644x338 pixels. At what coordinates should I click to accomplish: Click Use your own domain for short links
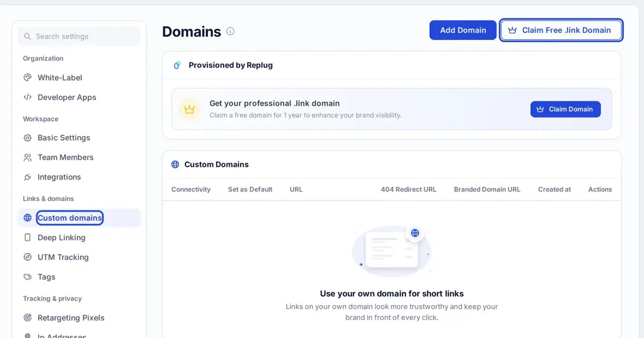(x=392, y=294)
